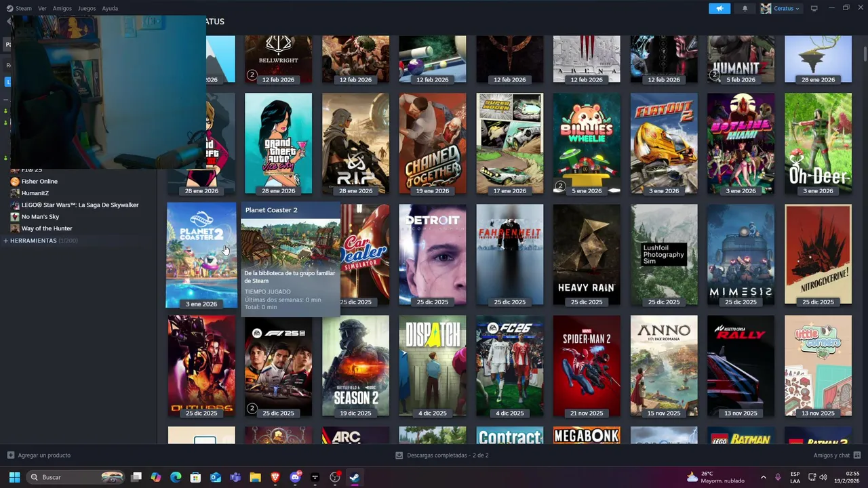Image resolution: width=868 pixels, height=488 pixels.
Task: Open the Bellwright cover
Action: (278, 60)
